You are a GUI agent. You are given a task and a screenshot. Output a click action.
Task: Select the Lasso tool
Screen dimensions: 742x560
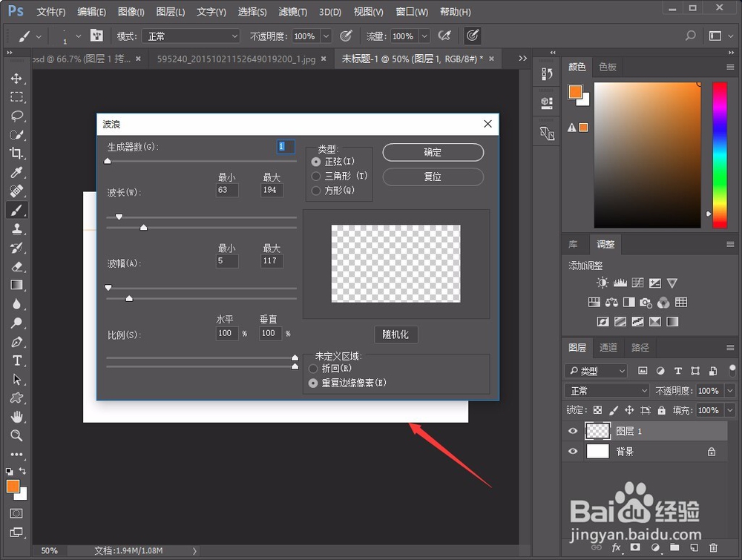(x=16, y=116)
